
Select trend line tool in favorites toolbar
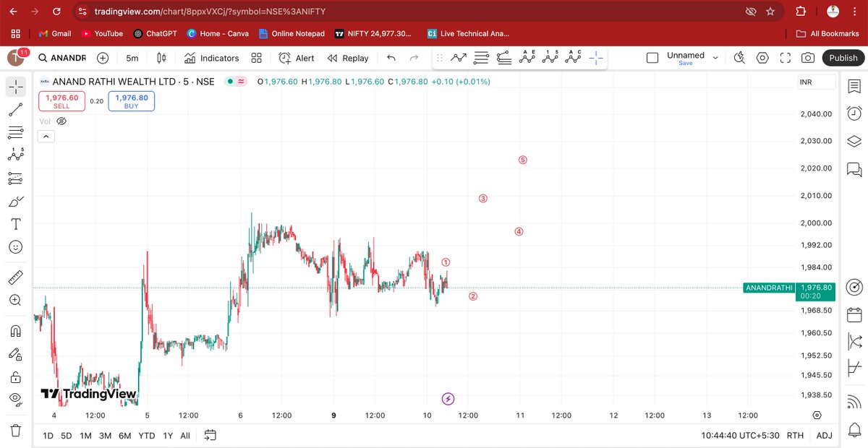point(459,58)
